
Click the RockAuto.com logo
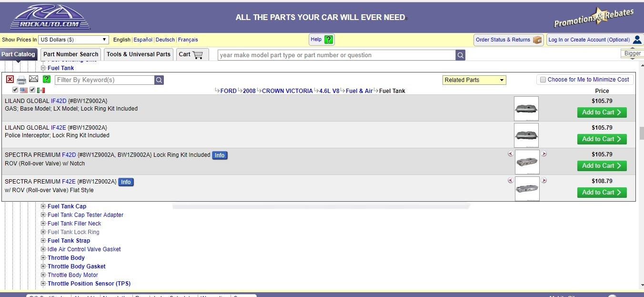[50, 17]
